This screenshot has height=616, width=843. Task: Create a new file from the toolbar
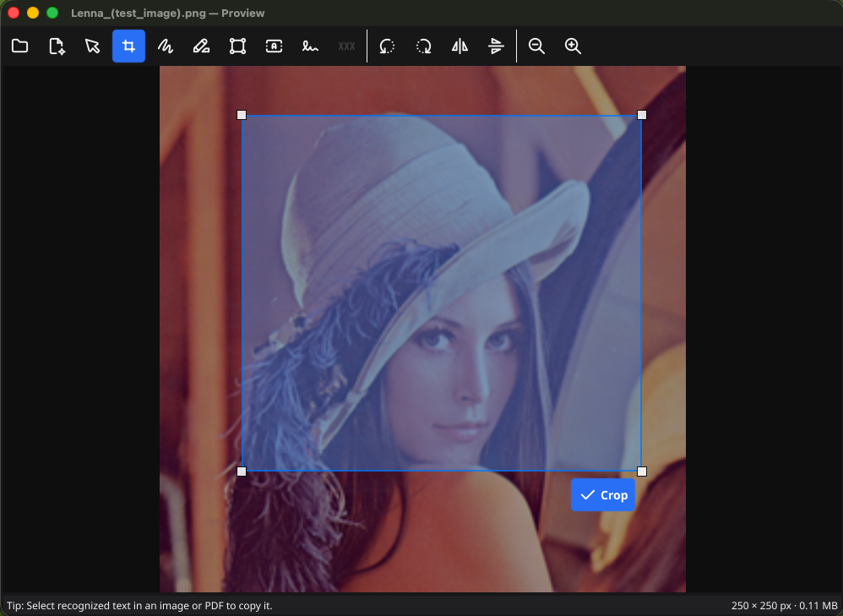pos(57,46)
